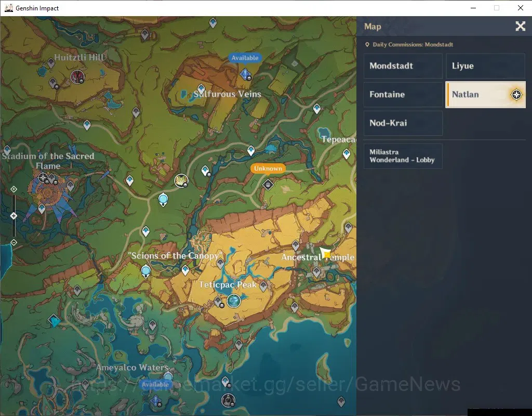This screenshot has width=532, height=416.
Task: Click the Natlan compass locator icon
Action: click(x=516, y=95)
